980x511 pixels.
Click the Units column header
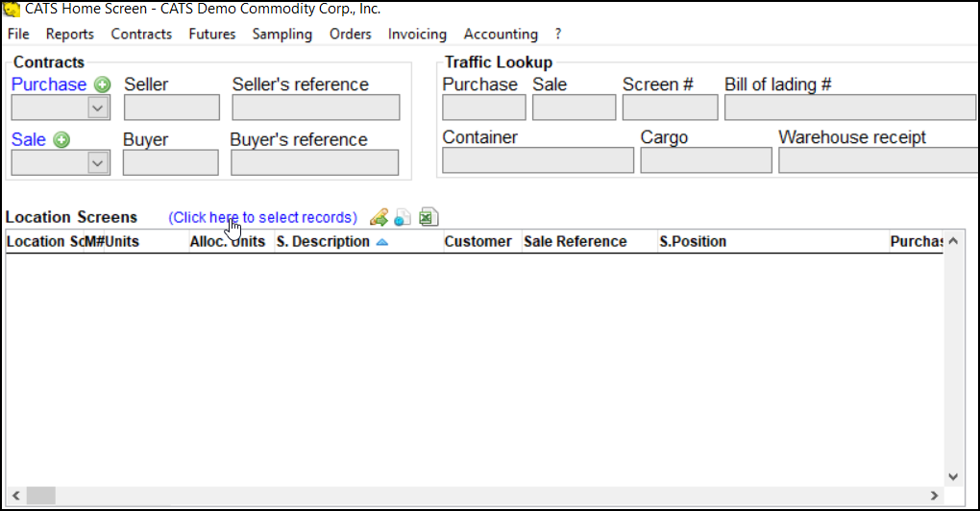[x=146, y=242]
